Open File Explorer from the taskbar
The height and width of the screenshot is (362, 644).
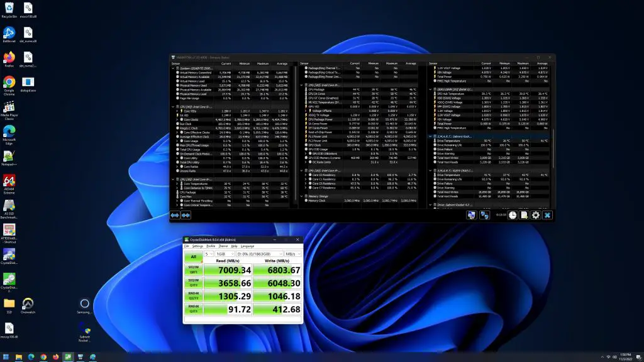[18, 357]
